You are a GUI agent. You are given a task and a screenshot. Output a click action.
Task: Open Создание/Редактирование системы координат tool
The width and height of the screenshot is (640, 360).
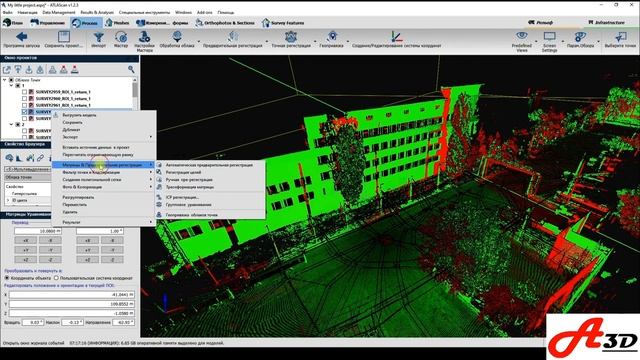tap(396, 37)
